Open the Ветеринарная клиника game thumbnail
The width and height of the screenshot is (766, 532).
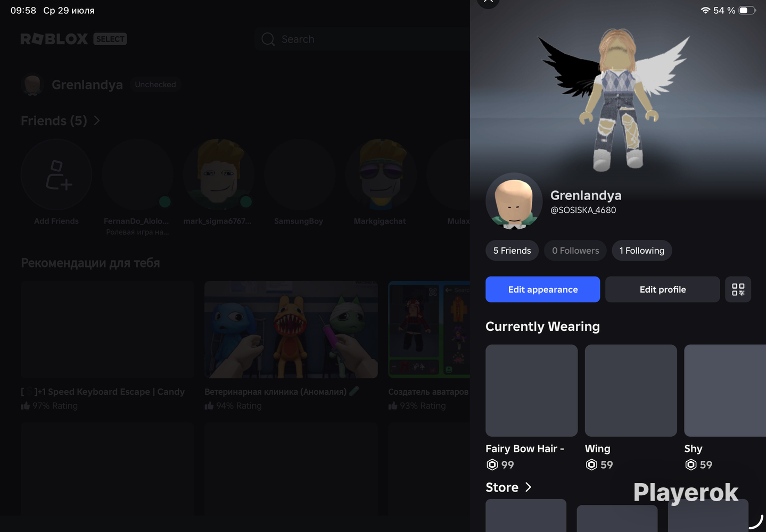tap(291, 330)
